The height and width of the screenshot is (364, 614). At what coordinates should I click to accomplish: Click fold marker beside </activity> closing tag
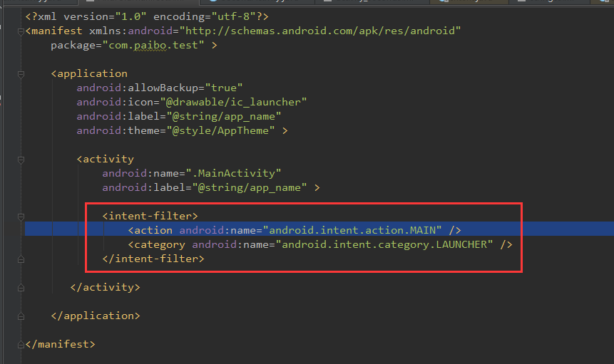(21, 288)
